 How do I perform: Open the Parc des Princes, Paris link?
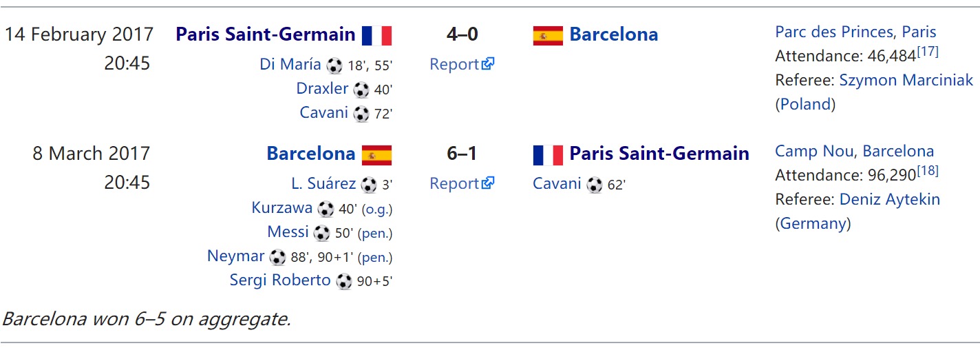pyautogui.click(x=855, y=32)
